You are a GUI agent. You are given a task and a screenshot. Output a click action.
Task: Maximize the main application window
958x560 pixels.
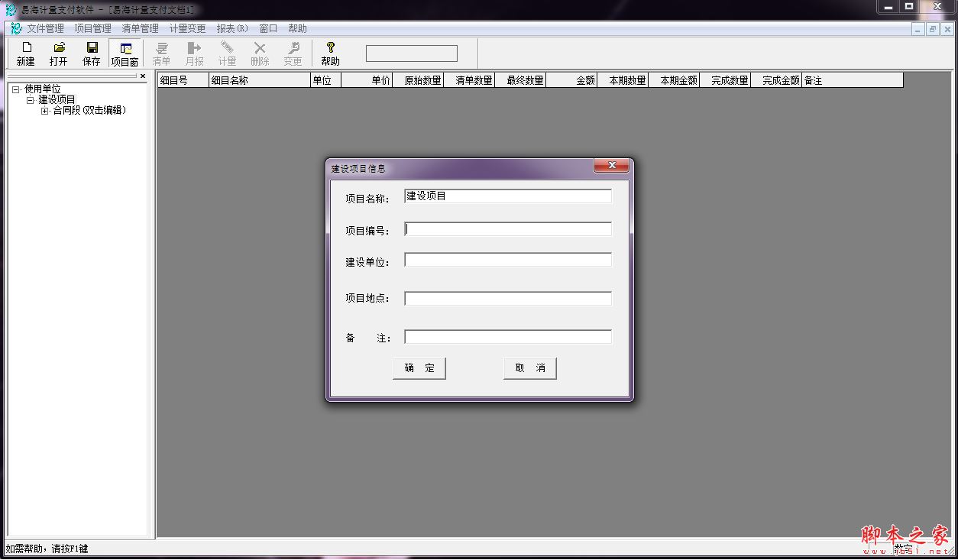tap(909, 7)
